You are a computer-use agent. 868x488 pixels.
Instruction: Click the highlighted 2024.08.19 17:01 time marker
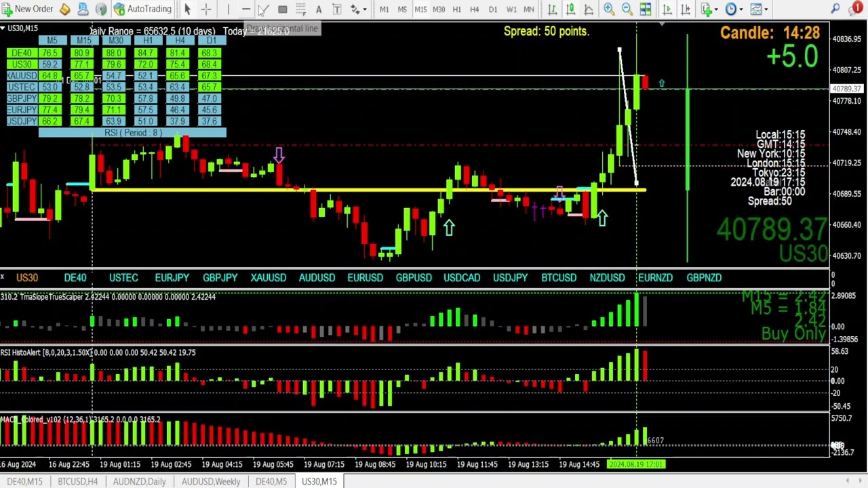(636, 464)
